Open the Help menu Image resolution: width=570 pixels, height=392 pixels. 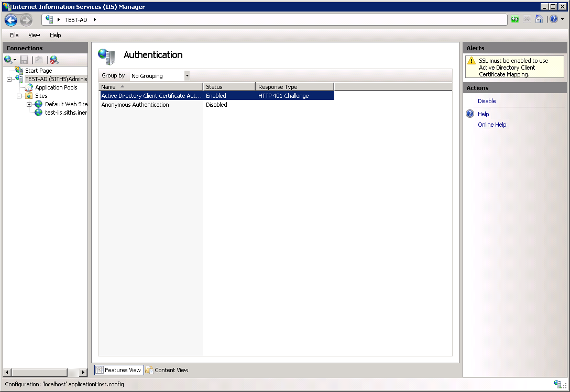point(55,35)
